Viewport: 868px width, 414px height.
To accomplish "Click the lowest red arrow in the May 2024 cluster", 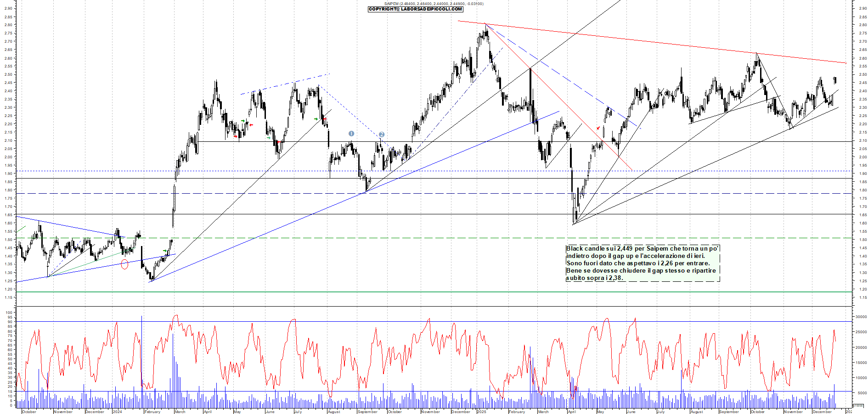I will point(236,136).
